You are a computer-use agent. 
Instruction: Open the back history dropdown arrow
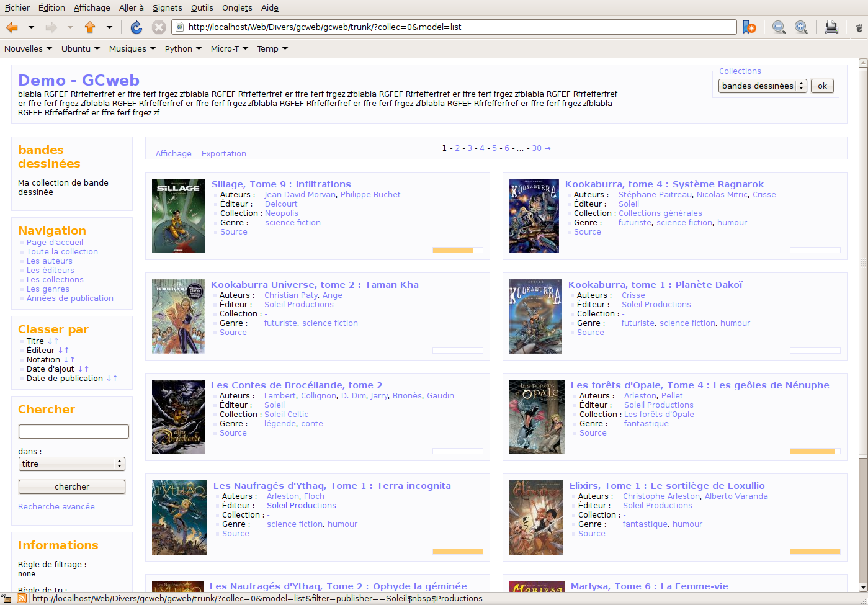point(31,27)
